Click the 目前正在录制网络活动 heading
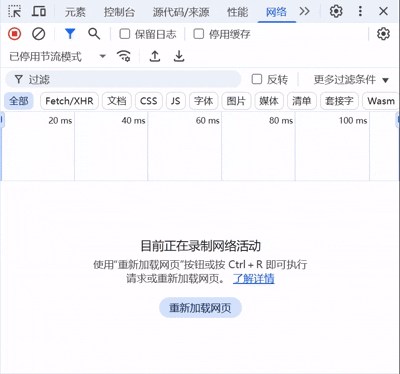The width and height of the screenshot is (400, 374). click(200, 246)
